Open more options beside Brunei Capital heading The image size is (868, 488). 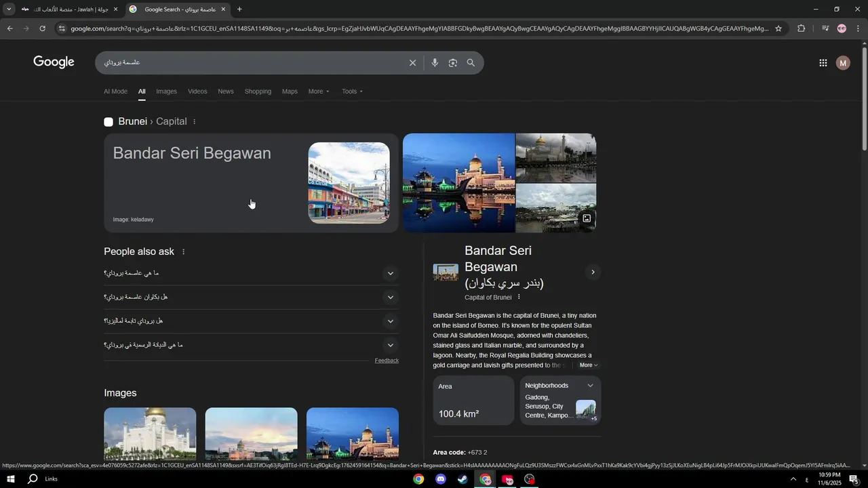(194, 122)
